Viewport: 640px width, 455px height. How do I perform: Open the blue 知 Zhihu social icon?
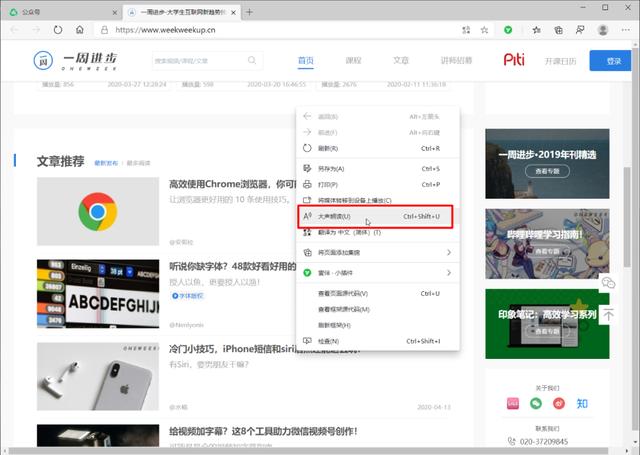[x=582, y=404]
